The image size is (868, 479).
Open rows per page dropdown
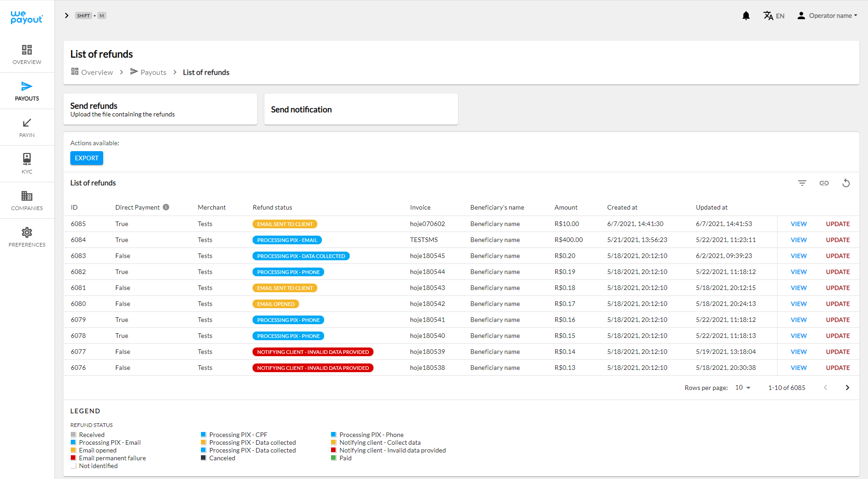tap(743, 387)
